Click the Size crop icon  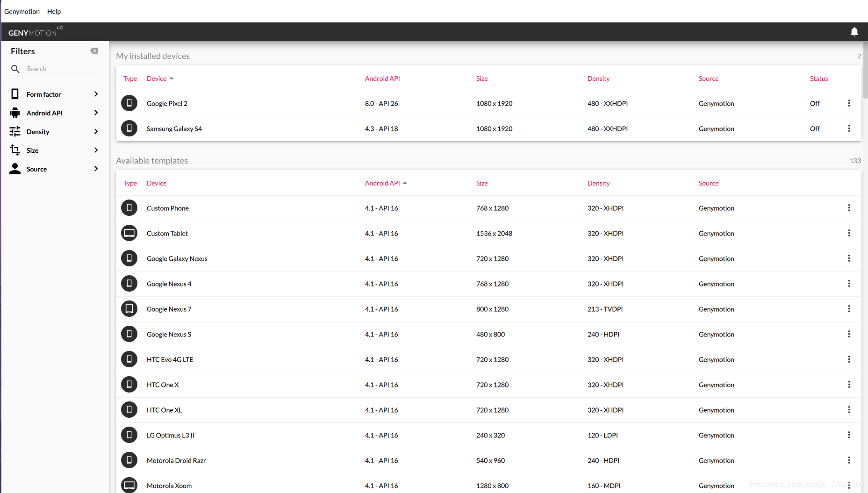coord(15,150)
